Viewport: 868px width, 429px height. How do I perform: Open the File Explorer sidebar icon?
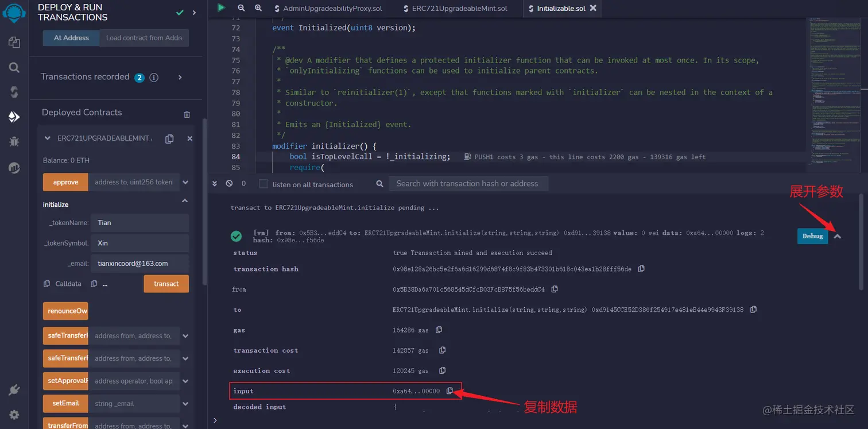click(x=14, y=42)
